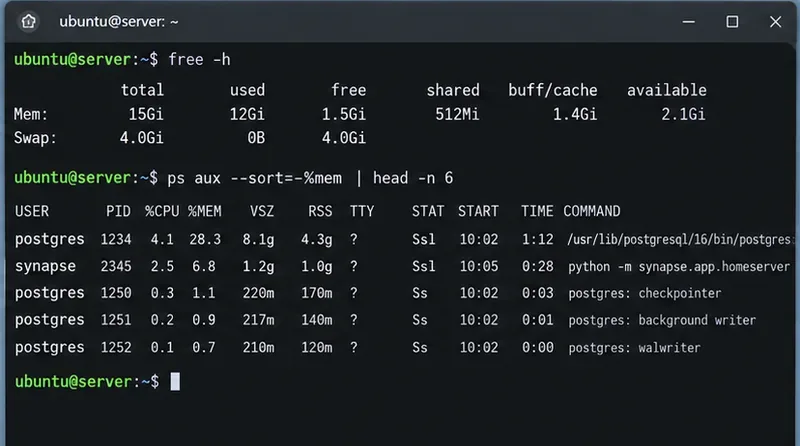Click the 10:05 start time
This screenshot has width=800, height=446.
[x=479, y=266]
